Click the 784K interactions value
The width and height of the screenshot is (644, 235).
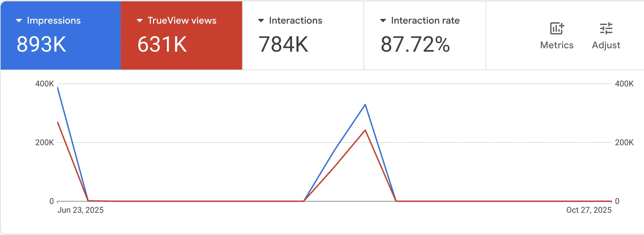tap(283, 44)
